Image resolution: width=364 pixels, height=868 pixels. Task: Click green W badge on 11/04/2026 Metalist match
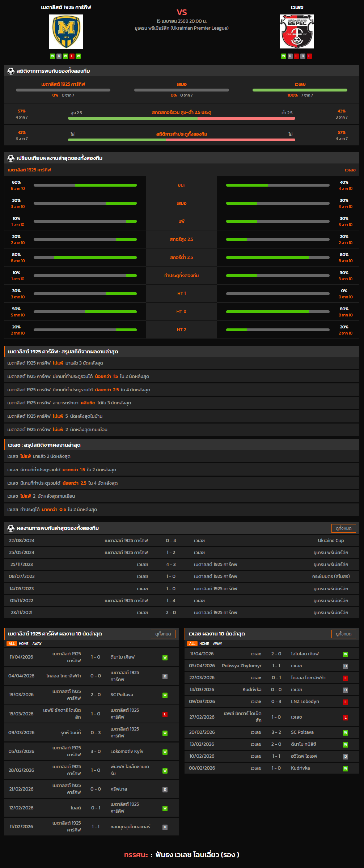point(165,658)
